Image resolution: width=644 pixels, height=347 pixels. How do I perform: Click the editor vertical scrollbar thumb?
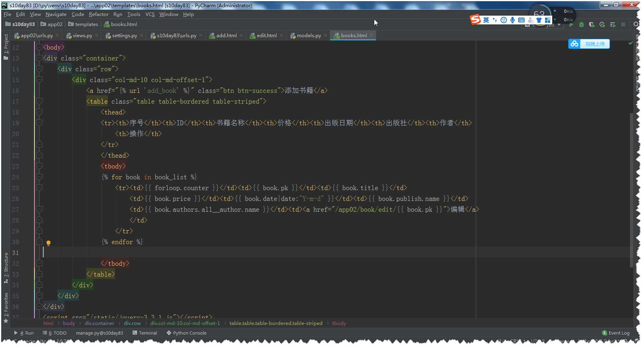tap(632, 190)
